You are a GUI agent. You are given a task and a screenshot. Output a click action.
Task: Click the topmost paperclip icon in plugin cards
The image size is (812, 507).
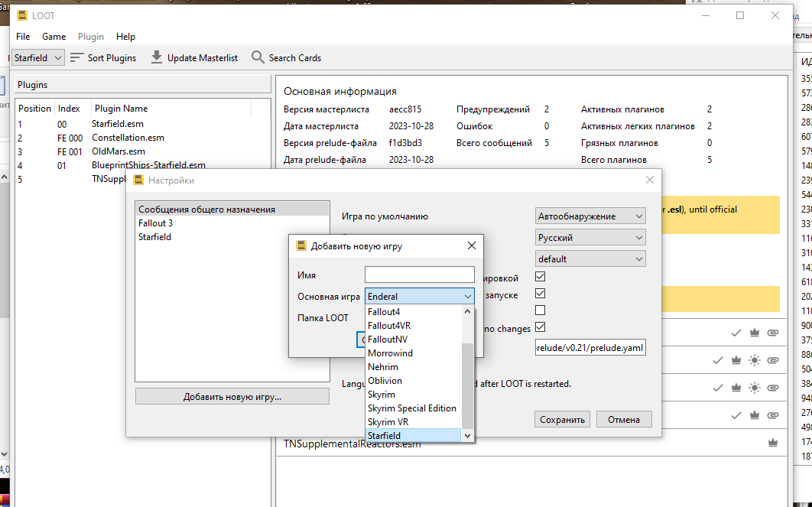(x=772, y=333)
